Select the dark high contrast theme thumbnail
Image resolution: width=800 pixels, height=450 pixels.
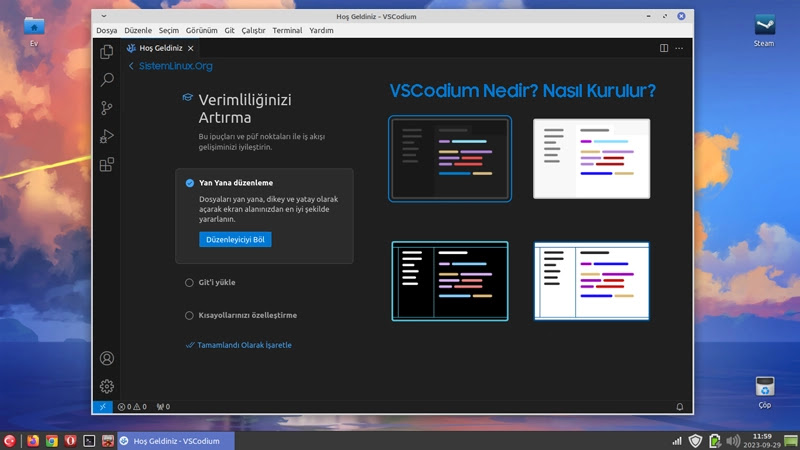coord(450,281)
